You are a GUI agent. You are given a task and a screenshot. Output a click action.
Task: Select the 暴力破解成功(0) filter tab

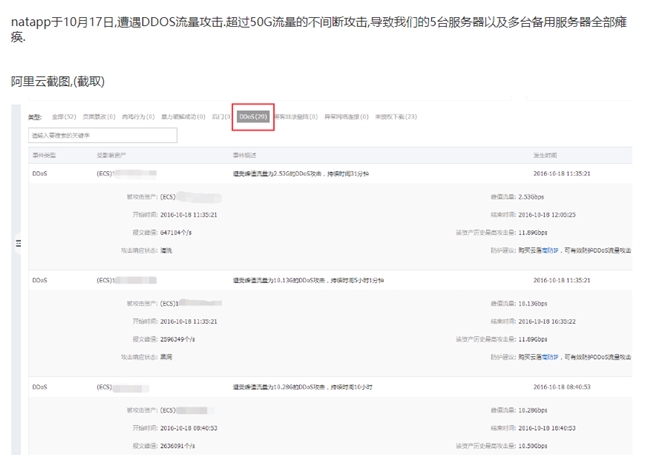183,117
